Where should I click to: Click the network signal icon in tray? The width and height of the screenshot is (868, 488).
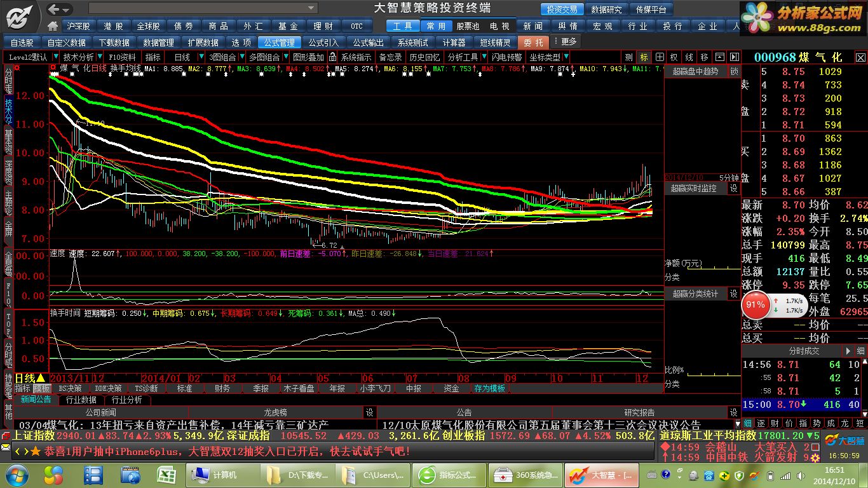(785, 475)
